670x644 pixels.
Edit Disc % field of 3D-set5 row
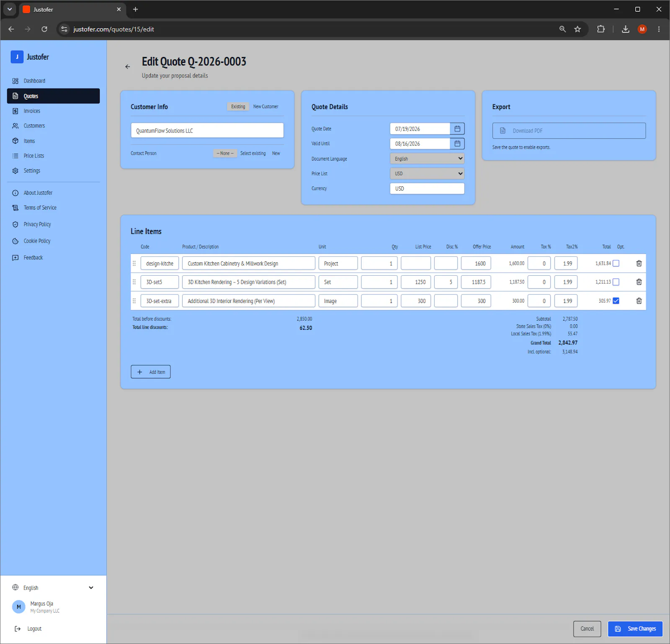(x=446, y=282)
